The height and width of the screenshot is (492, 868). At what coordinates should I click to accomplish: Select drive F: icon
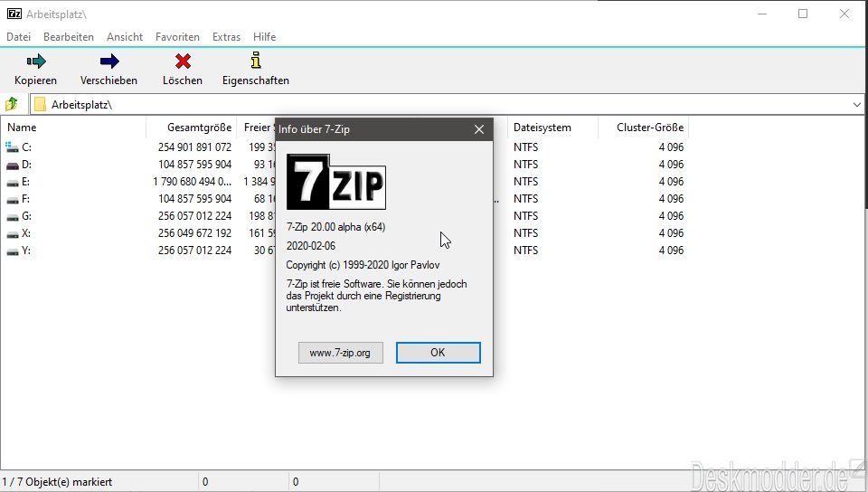pos(12,200)
